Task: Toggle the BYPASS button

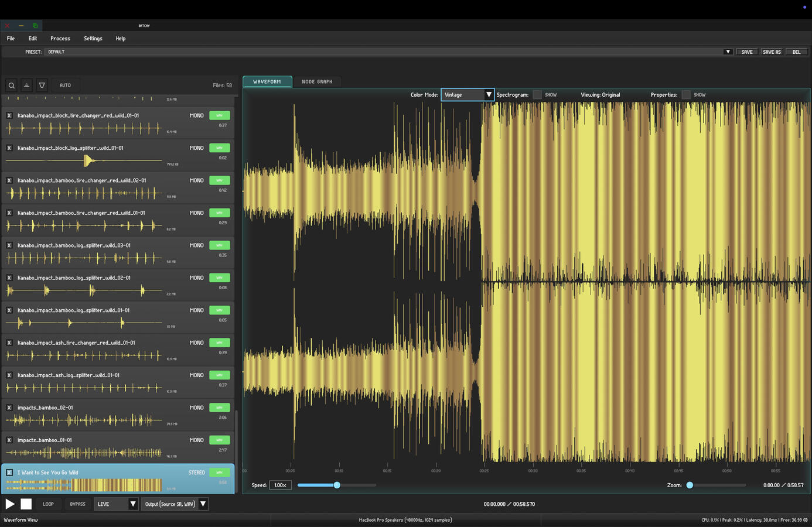Action: point(77,504)
